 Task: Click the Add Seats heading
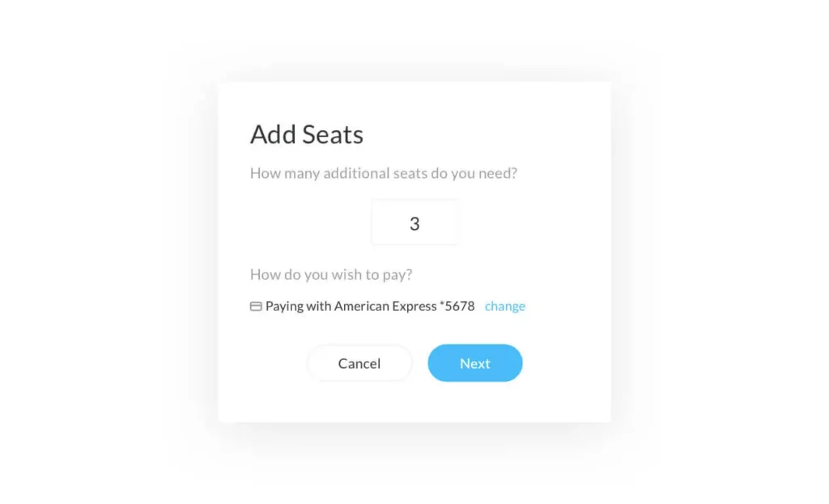306,134
